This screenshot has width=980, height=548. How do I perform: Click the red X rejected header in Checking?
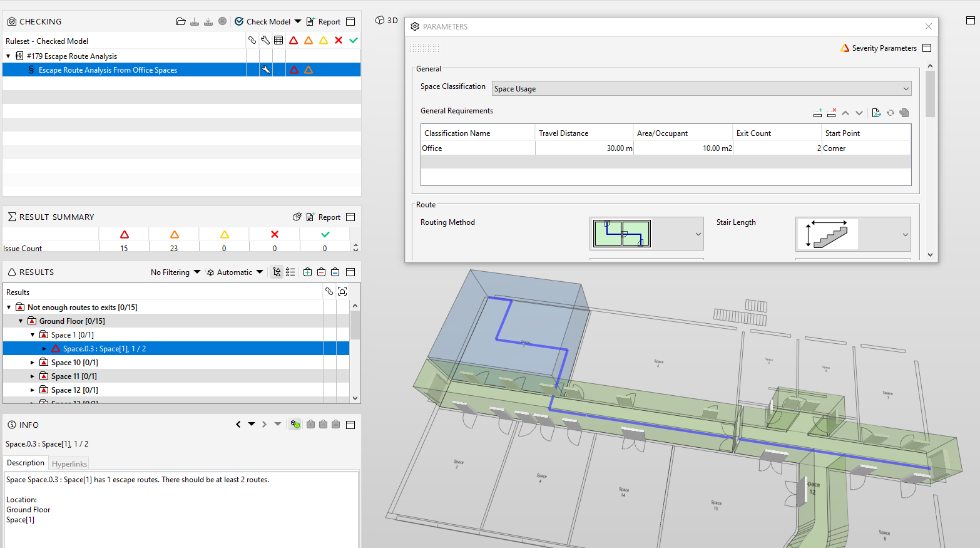coord(339,40)
